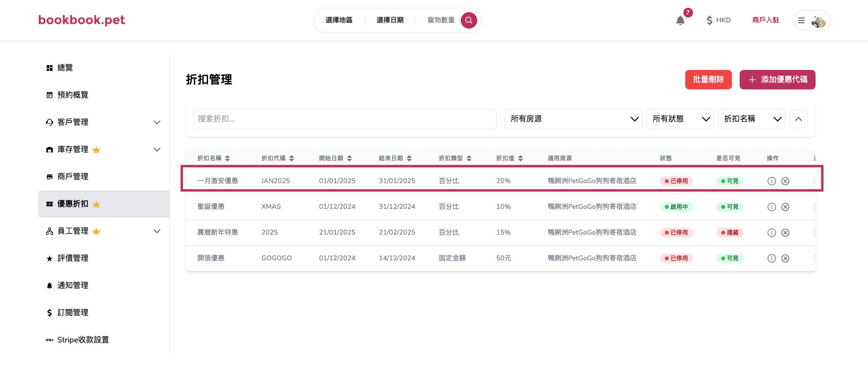Open 所有房源 dropdown
Image resolution: width=868 pixels, height=374 pixels.
[x=573, y=119]
